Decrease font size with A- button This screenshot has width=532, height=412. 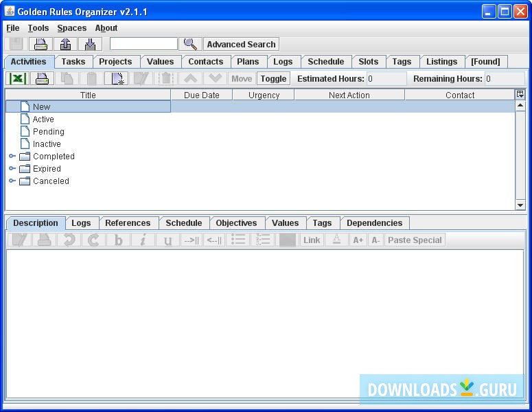(376, 240)
